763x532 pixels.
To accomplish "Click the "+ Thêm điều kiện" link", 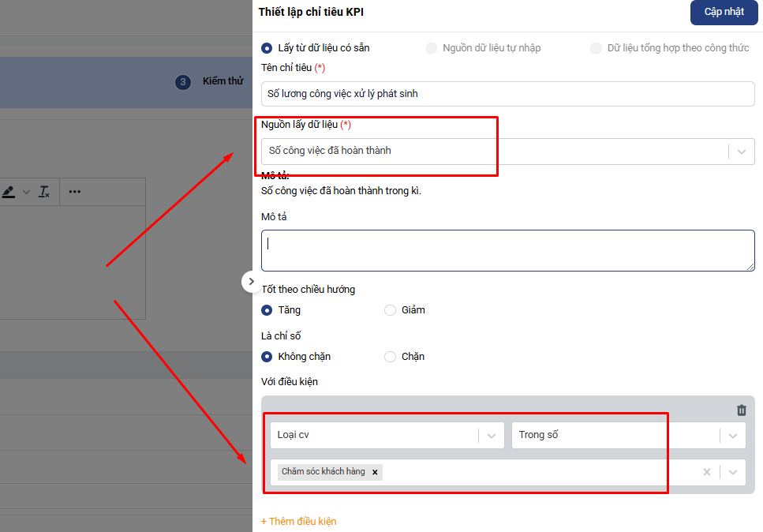I will click(x=298, y=522).
